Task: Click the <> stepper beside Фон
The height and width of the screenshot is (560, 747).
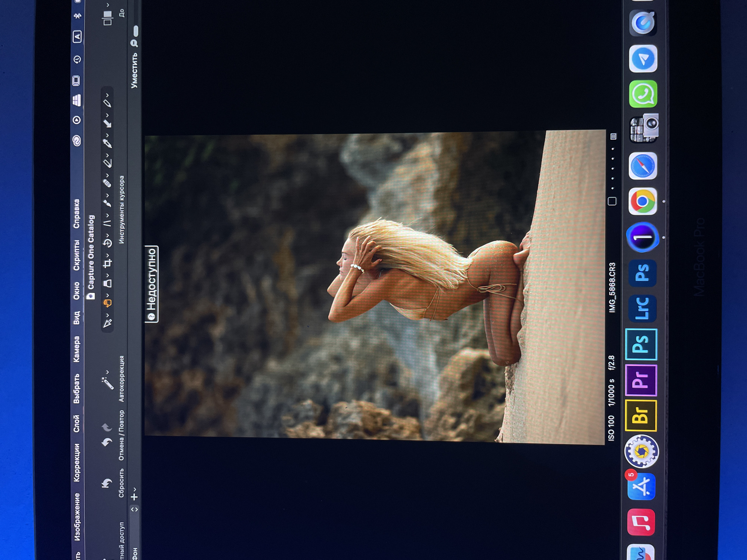Action: pos(134,509)
